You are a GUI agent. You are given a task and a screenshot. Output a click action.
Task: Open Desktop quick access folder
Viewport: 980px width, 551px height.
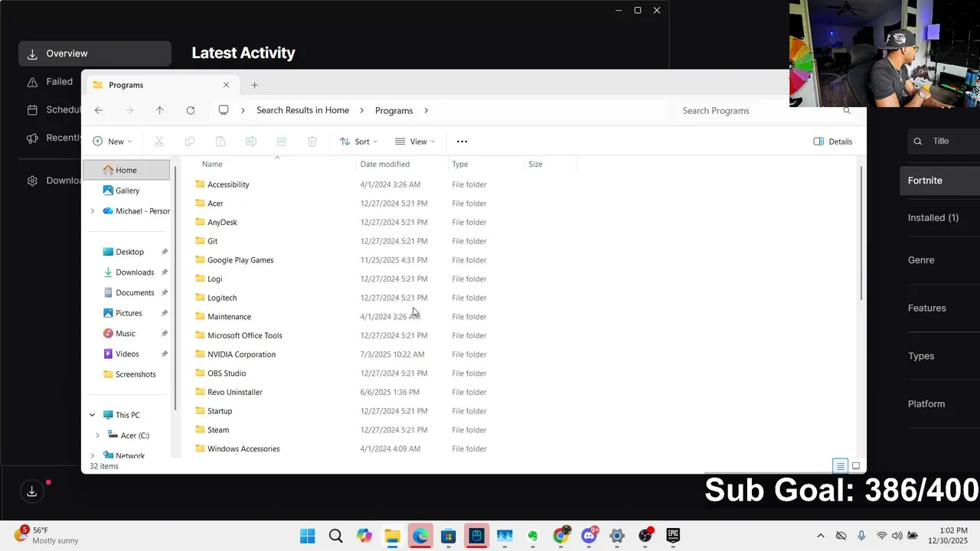[x=129, y=252]
